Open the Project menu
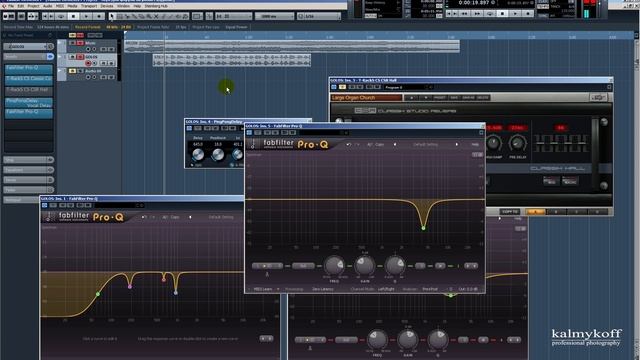The height and width of the screenshot is (360, 640). [33, 6]
